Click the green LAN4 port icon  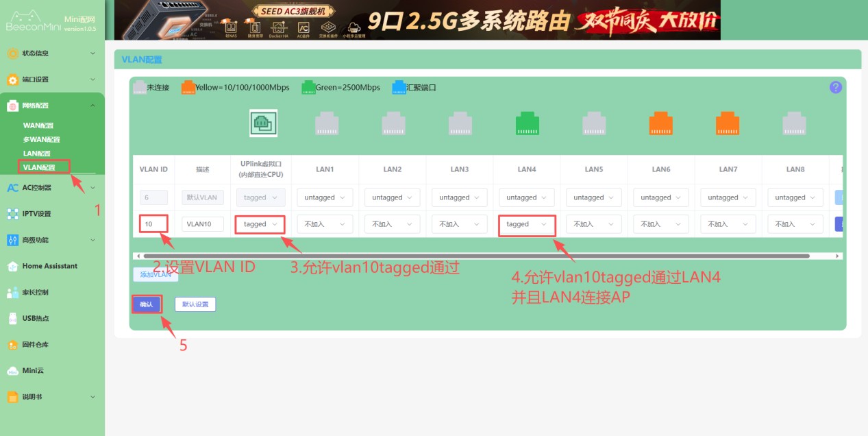[x=528, y=123]
